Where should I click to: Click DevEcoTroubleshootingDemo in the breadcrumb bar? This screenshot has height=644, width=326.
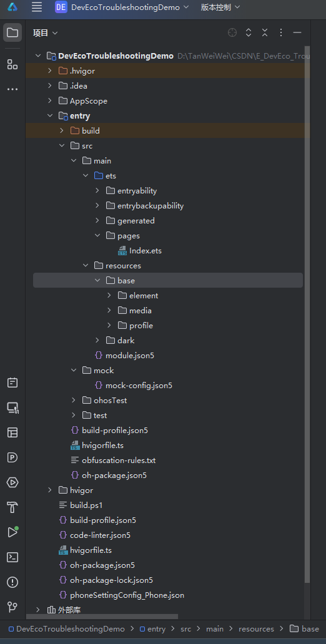click(x=67, y=629)
